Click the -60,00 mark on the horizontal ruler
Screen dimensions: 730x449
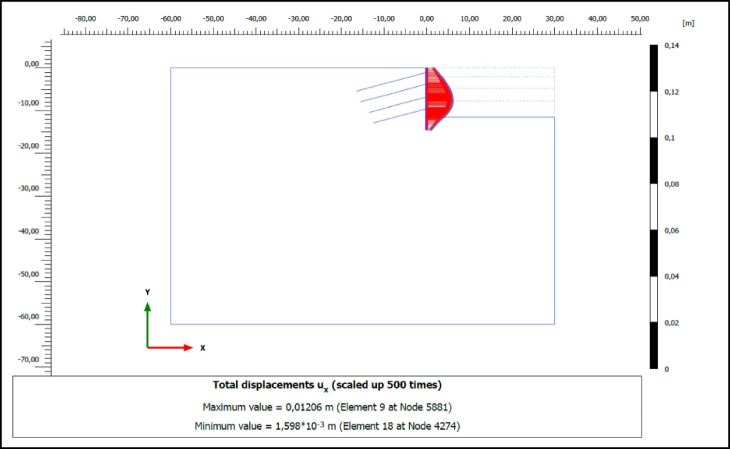tap(171, 19)
